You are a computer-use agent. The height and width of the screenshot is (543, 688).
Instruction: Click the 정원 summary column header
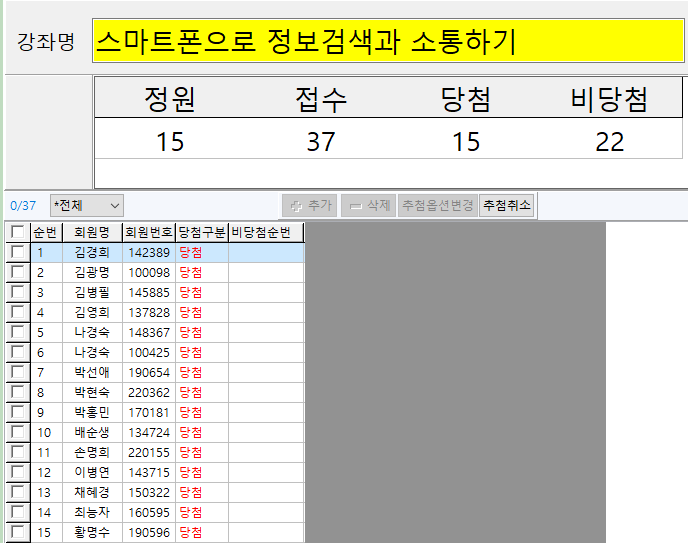tap(170, 99)
